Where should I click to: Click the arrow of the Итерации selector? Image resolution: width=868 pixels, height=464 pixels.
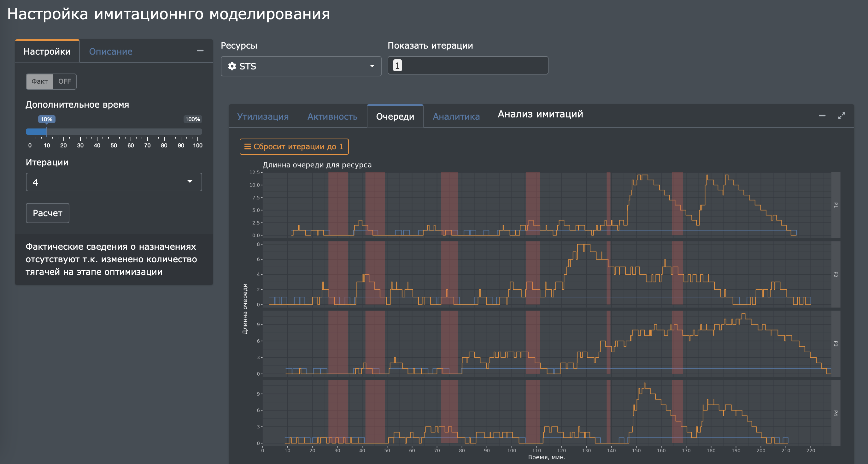pos(190,182)
